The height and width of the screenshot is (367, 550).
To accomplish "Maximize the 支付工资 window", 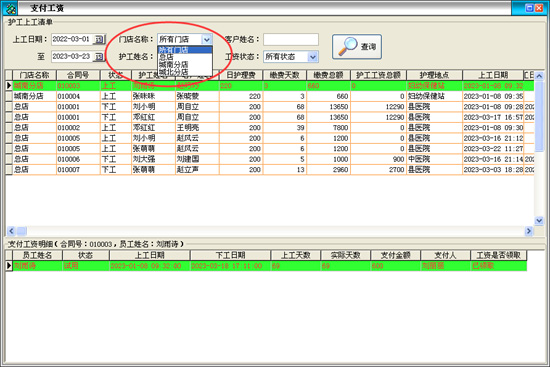I will [x=530, y=8].
